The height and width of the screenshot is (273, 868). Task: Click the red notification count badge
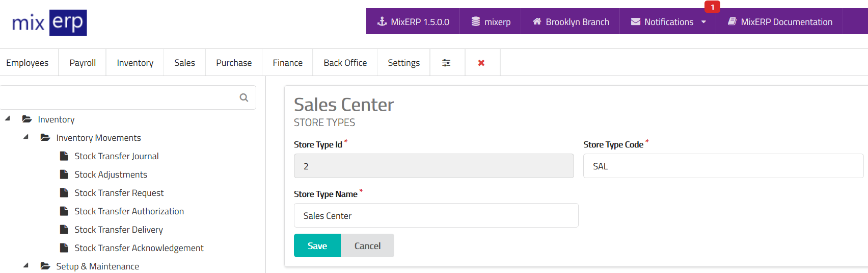click(712, 7)
